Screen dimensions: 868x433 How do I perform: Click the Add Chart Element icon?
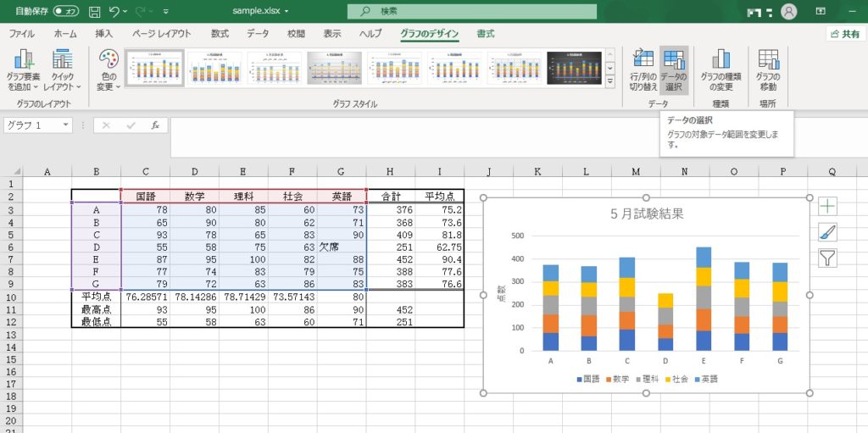[x=23, y=61]
